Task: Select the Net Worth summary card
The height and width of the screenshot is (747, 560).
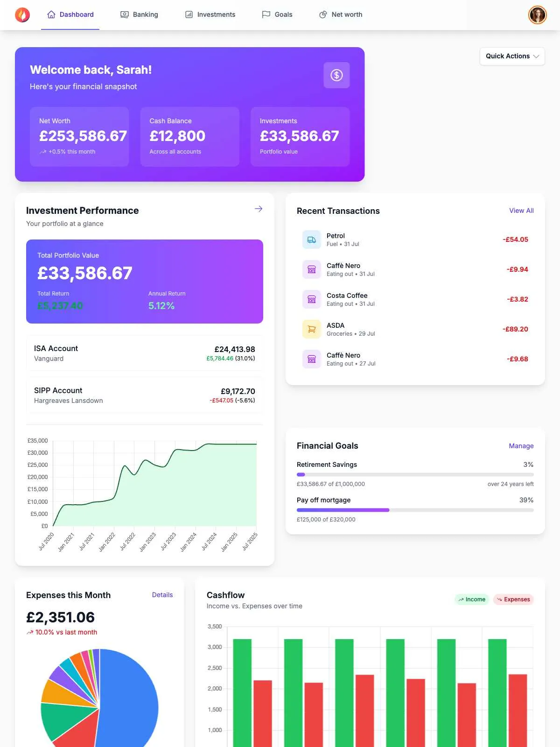Action: (x=79, y=137)
